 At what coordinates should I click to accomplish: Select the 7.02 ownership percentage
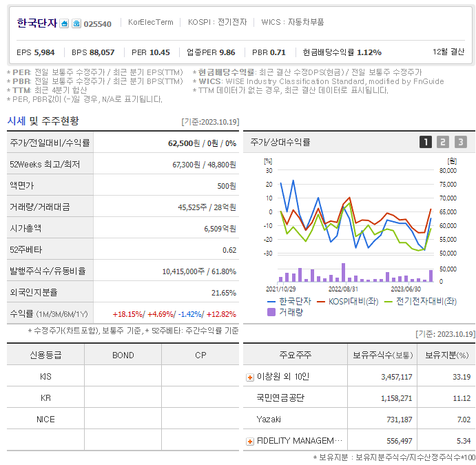[464, 420]
